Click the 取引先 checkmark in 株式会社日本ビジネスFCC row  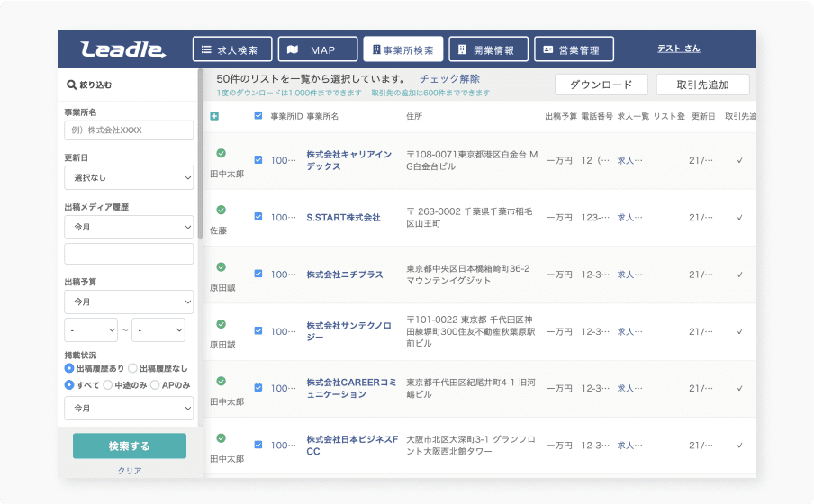click(740, 445)
